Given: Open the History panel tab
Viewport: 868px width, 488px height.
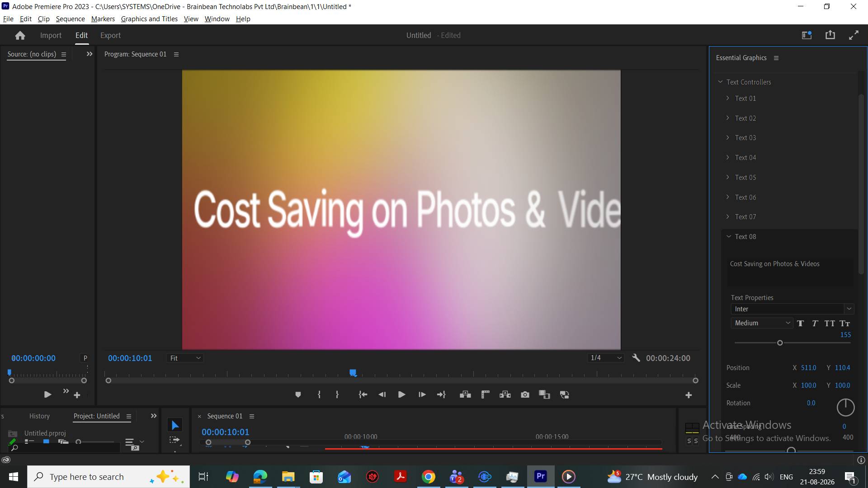Looking at the screenshot, I should click(x=39, y=416).
